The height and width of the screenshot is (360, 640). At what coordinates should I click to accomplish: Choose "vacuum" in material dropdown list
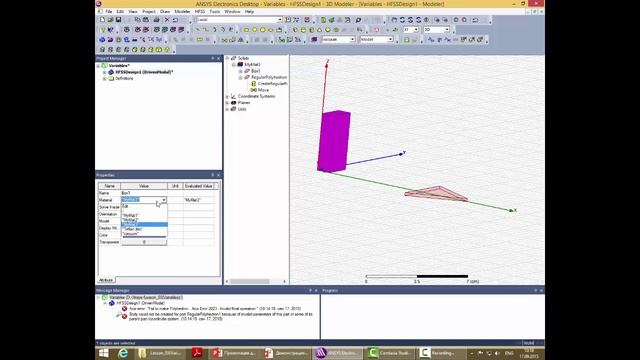tap(144, 234)
